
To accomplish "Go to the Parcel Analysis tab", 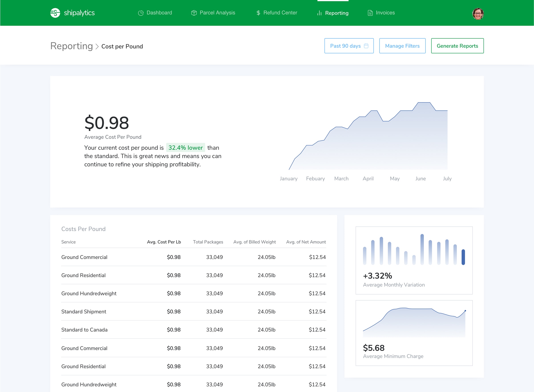I will click(x=217, y=13).
